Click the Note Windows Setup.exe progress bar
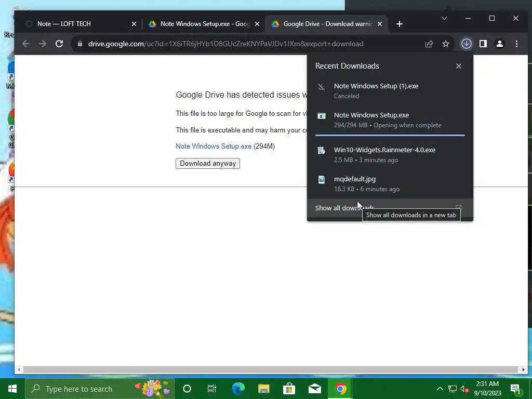The image size is (532, 399). [390, 135]
